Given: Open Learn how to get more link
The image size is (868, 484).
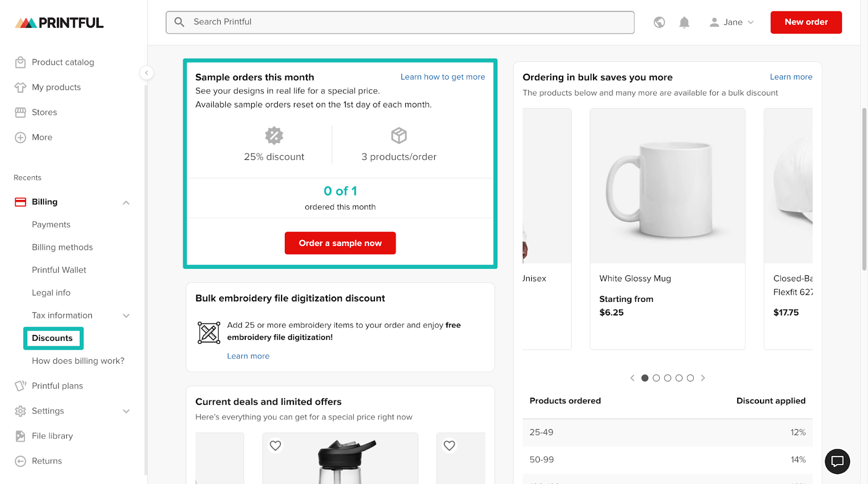Looking at the screenshot, I should click(x=443, y=77).
